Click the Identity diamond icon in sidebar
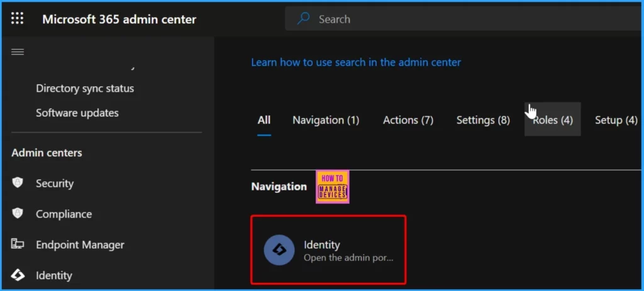This screenshot has height=291, width=644. tap(17, 275)
